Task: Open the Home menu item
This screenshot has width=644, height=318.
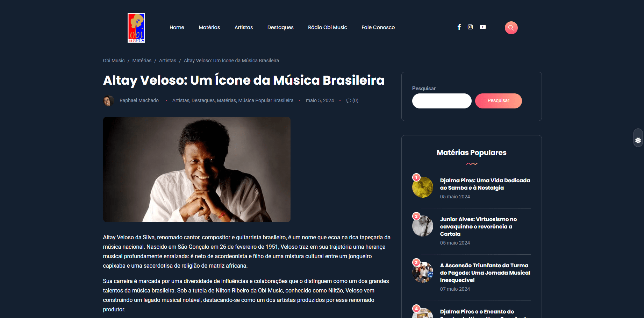Action: pyautogui.click(x=177, y=27)
